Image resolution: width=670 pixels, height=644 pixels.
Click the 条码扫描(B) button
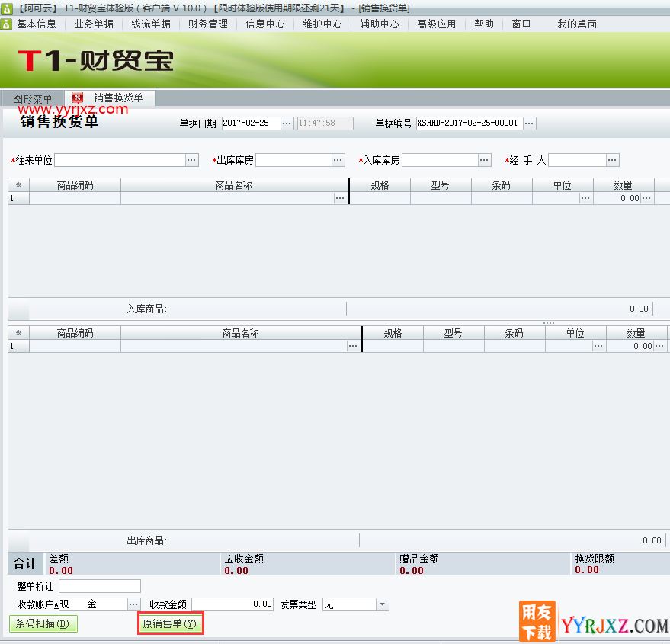pos(43,624)
